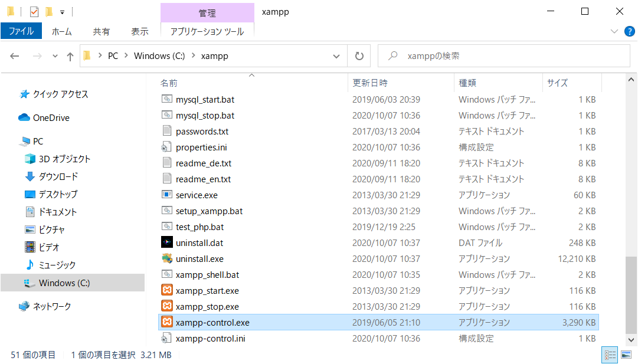Click the xampp-control.exe file icon
Screen dimensions: 638x364
coord(167,322)
